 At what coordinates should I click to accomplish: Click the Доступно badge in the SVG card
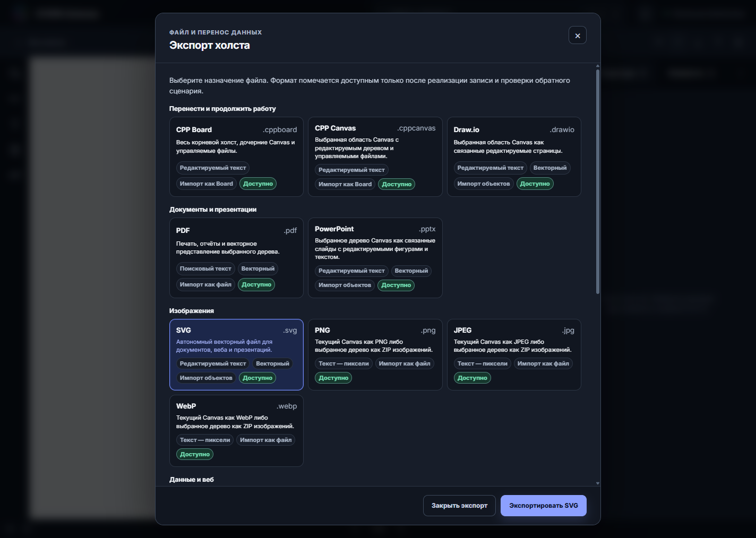point(257,378)
